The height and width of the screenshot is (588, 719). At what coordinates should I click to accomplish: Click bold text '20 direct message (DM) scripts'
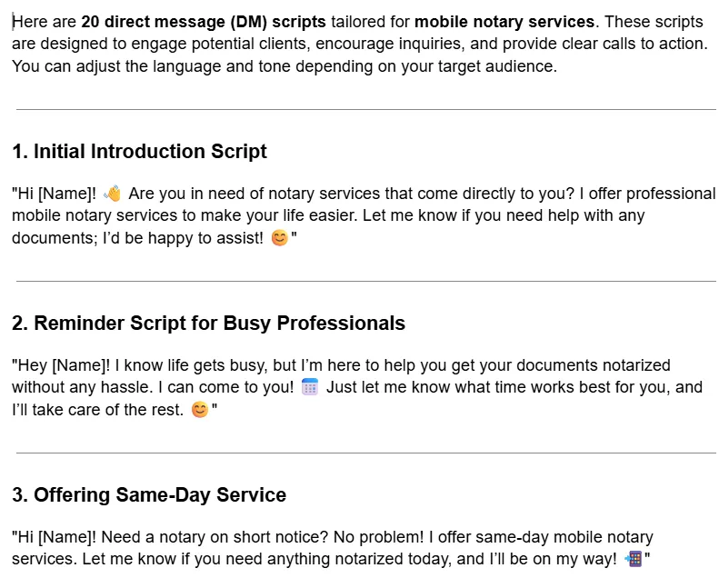[204, 22]
